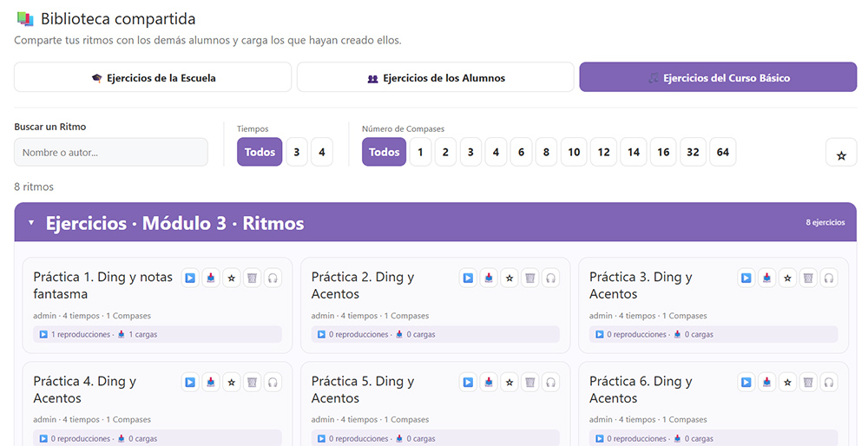This screenshot has width=868, height=446.
Task: Switch to Ejercicios de los Alumnos tab
Action: [x=436, y=77]
